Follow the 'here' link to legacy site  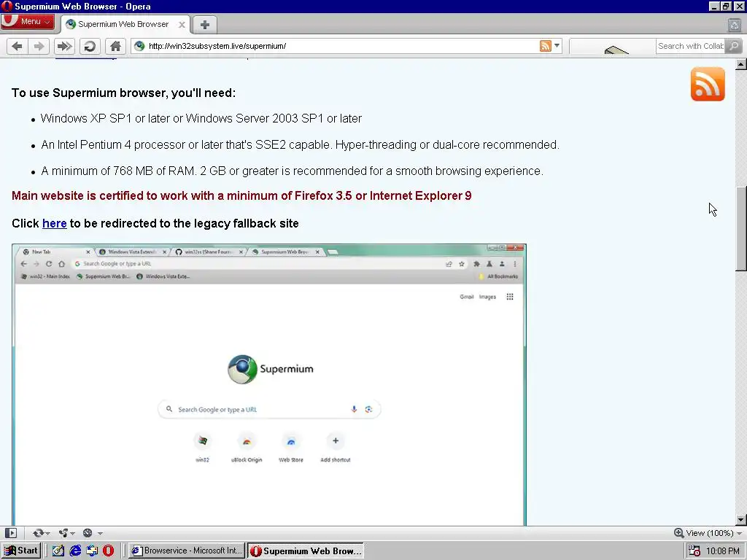point(54,223)
